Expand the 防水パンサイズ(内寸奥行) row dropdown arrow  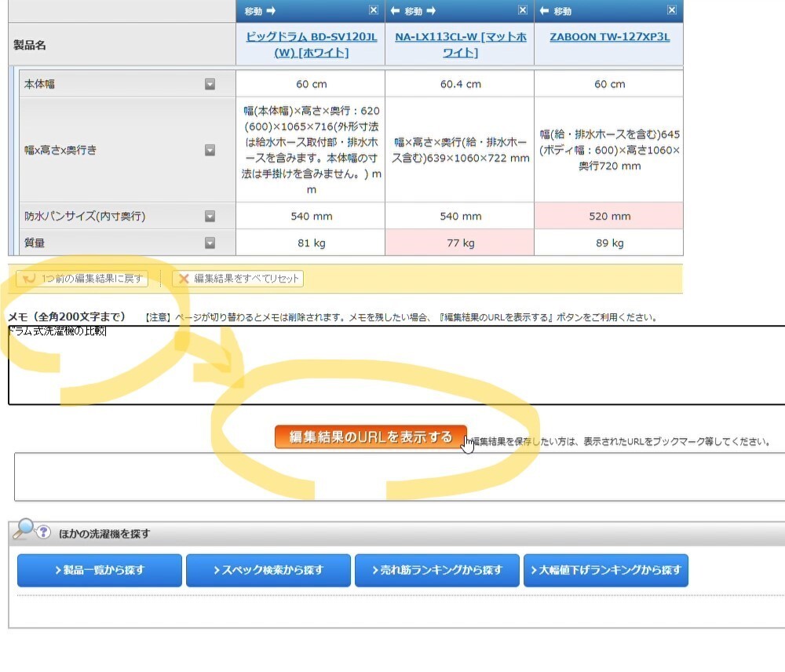click(210, 217)
